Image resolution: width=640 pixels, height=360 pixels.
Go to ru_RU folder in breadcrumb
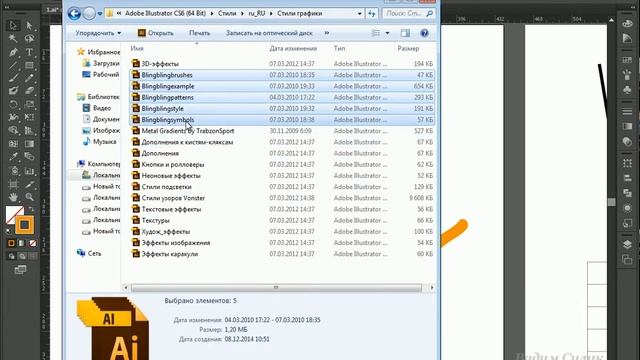click(257, 13)
